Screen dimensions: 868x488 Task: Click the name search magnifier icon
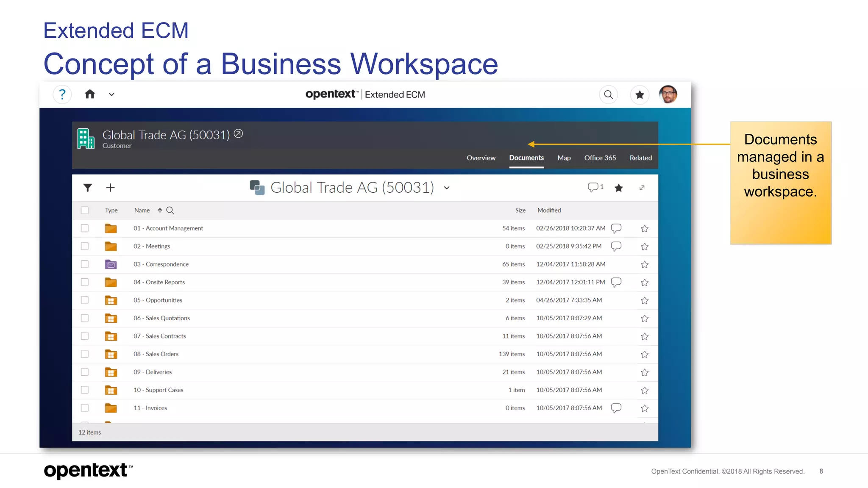[x=170, y=210]
